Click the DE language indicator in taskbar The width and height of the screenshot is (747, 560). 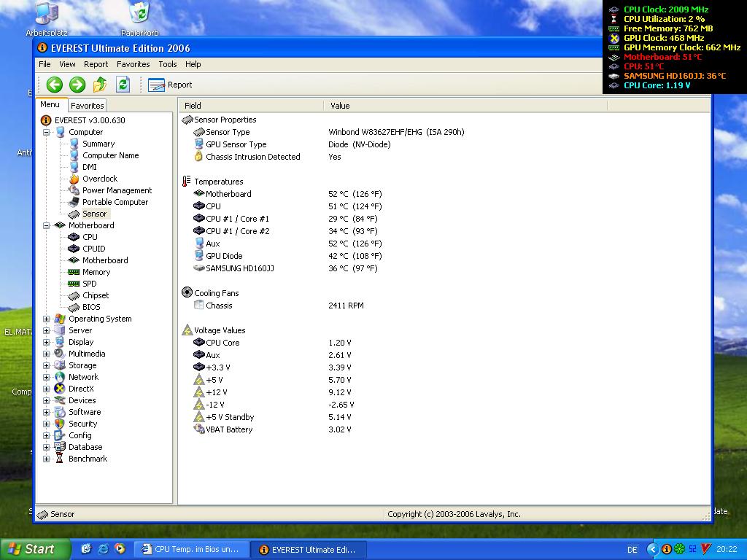click(x=632, y=550)
